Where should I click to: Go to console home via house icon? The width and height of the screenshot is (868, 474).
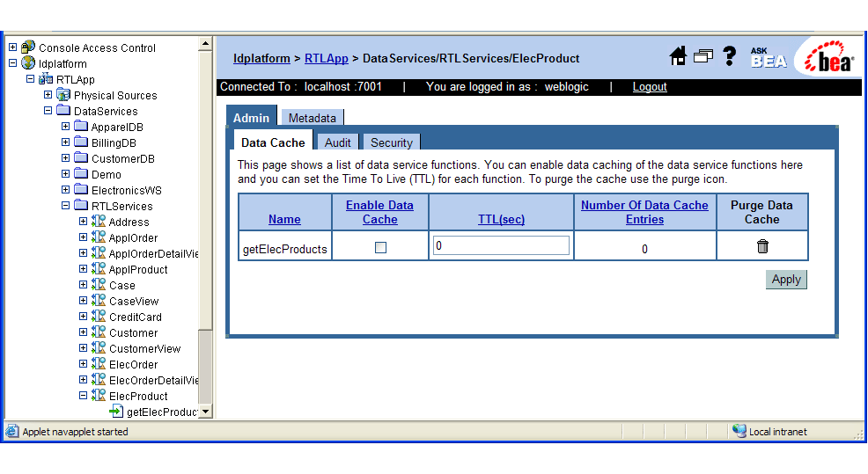[678, 56]
